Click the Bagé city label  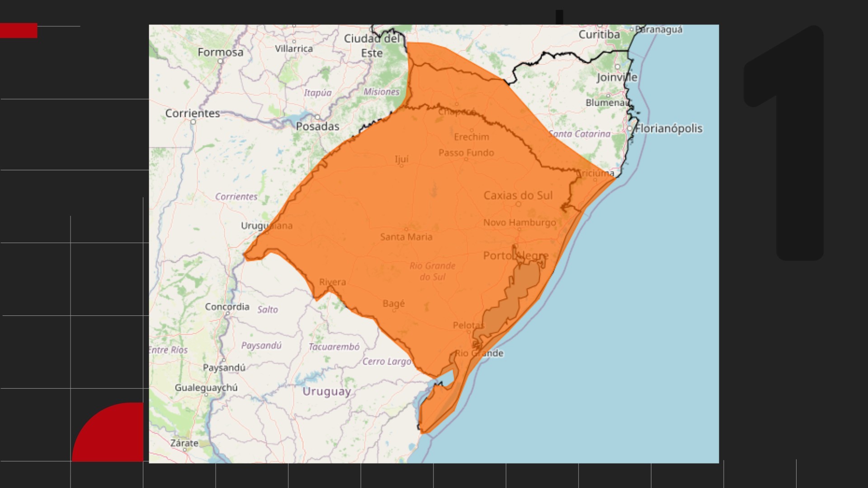(393, 304)
